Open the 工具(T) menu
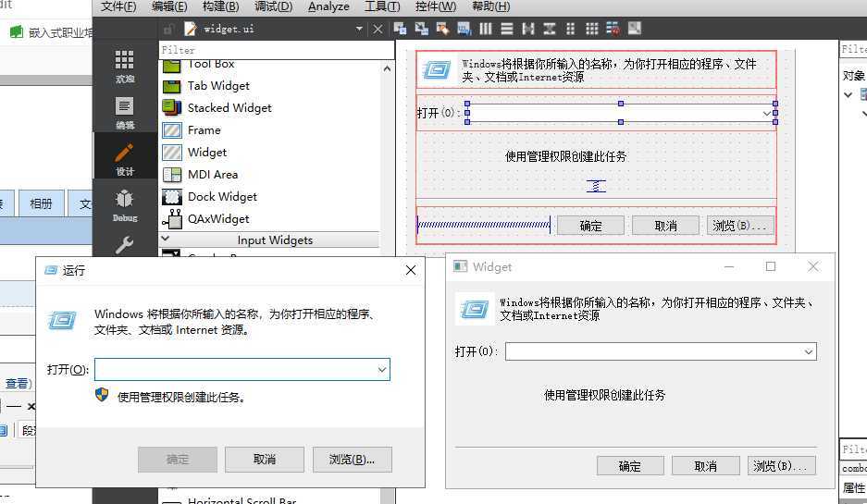 (382, 6)
